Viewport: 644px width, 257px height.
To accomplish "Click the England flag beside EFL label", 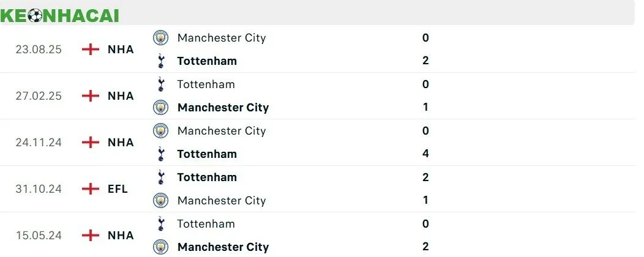I will [91, 189].
